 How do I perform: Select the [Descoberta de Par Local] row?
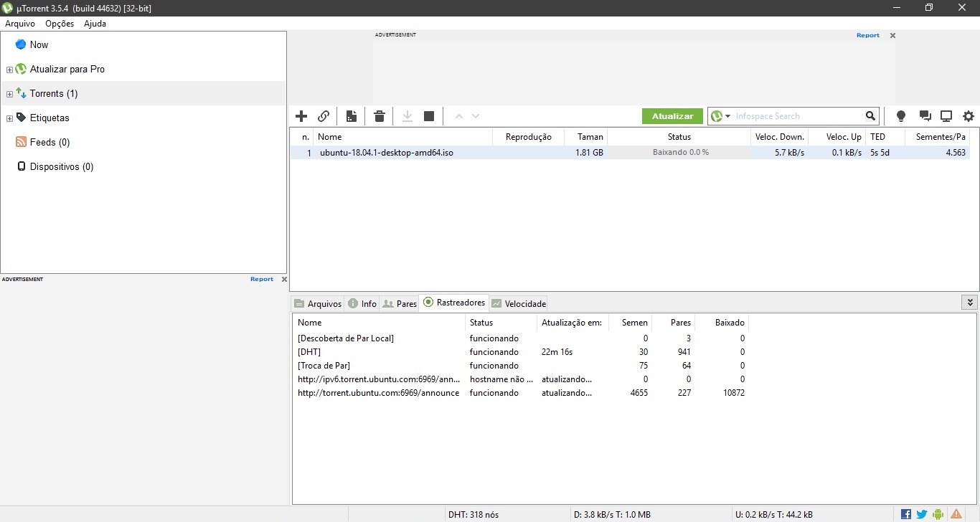tap(521, 338)
